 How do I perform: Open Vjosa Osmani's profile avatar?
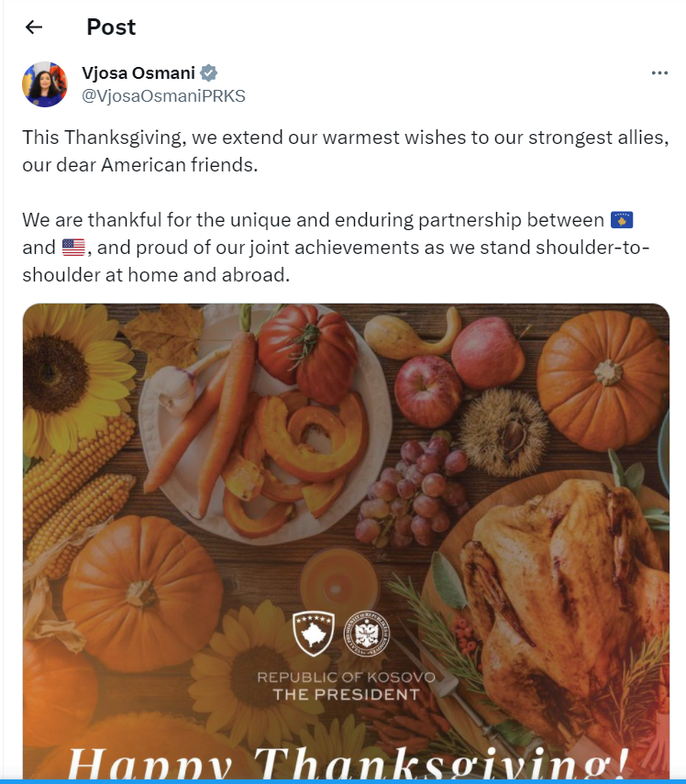tap(45, 84)
